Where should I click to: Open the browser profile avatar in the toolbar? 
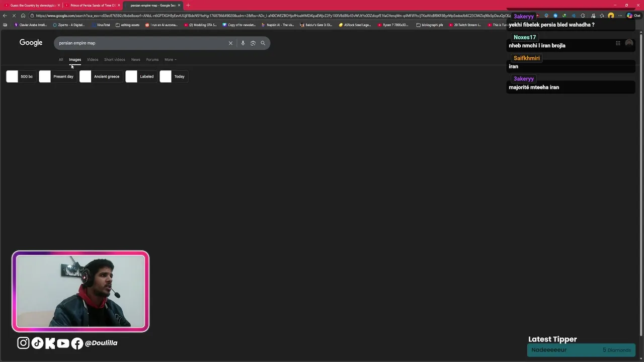pyautogui.click(x=611, y=16)
